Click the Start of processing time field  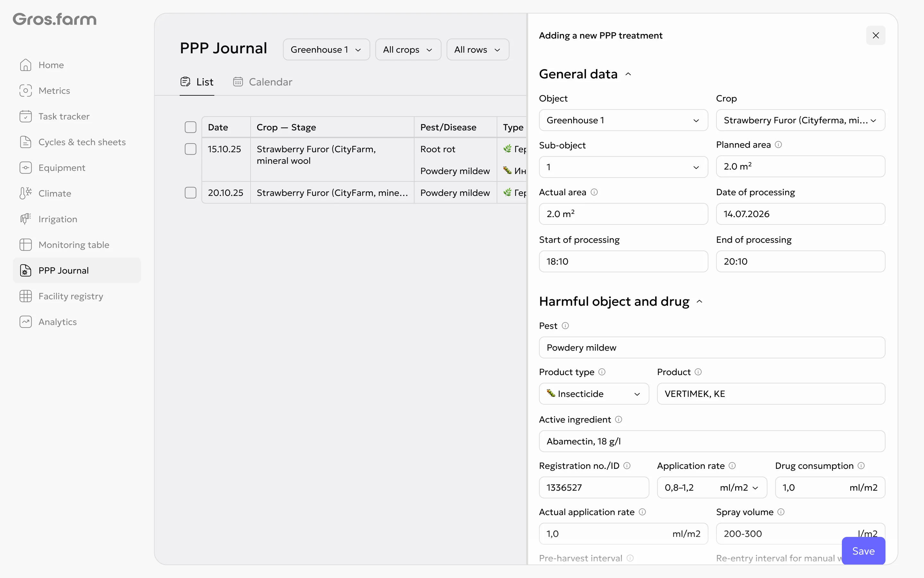tap(623, 261)
